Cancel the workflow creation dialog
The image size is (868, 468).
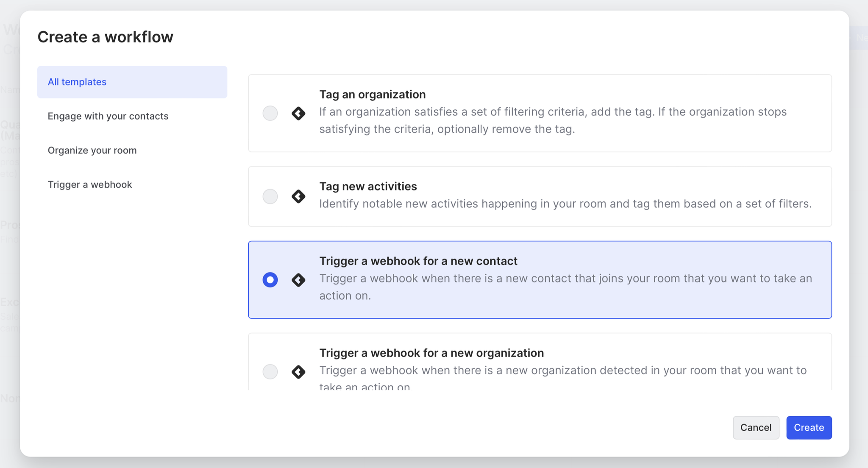click(x=756, y=427)
